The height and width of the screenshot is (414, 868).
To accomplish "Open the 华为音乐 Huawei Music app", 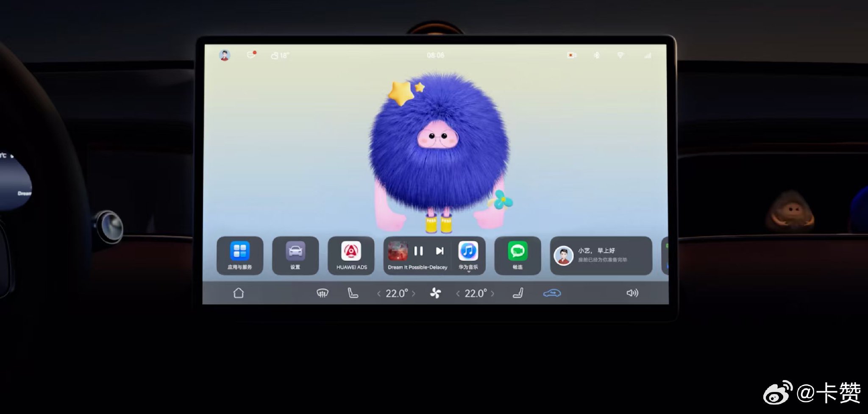I will pos(468,251).
